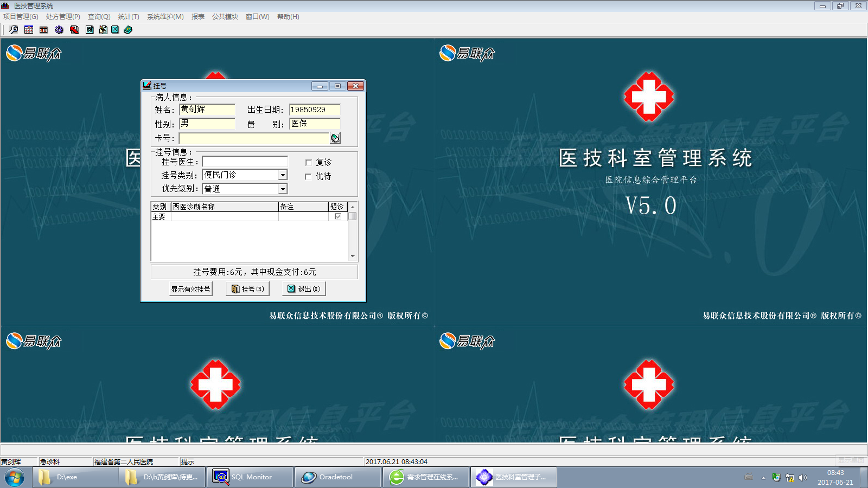868x488 pixels.
Task: Click the 急诊科 status bar entry
Action: 49,462
